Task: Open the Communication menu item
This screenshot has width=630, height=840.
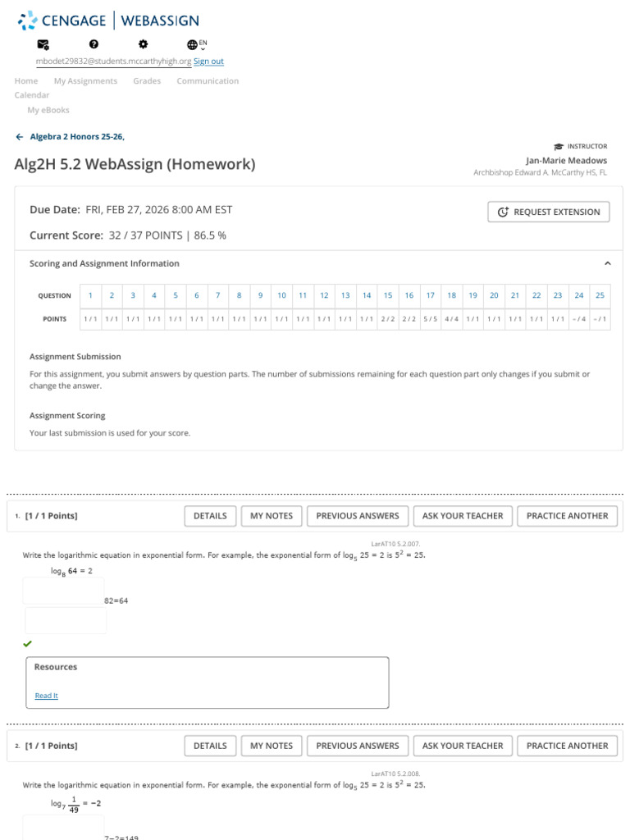Action: click(x=208, y=81)
